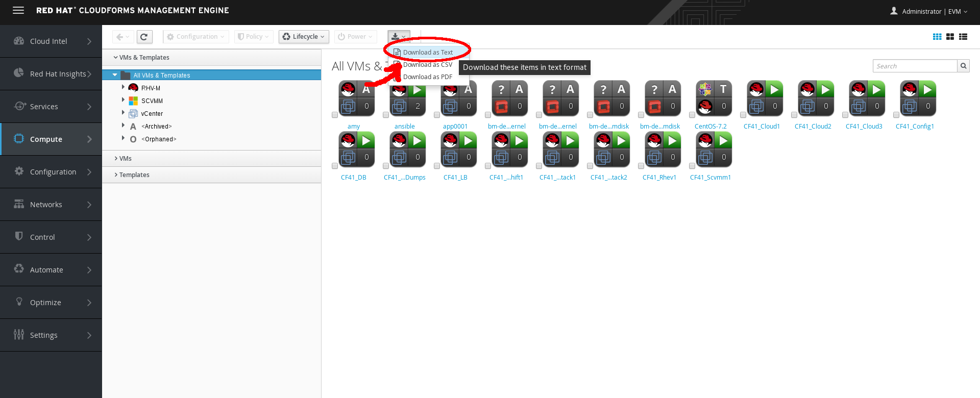Open the ansible VM name link
This screenshot has height=398, width=980.
coord(405,127)
